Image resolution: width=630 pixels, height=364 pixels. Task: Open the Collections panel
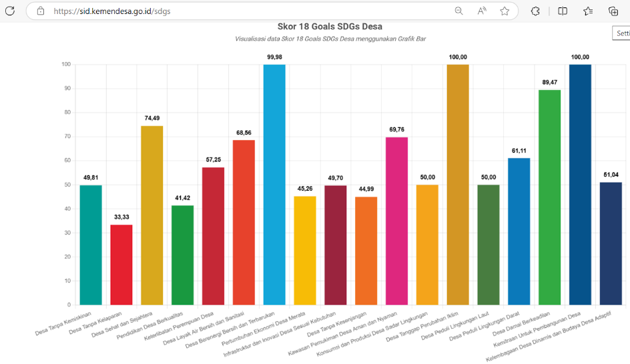pyautogui.click(x=613, y=11)
